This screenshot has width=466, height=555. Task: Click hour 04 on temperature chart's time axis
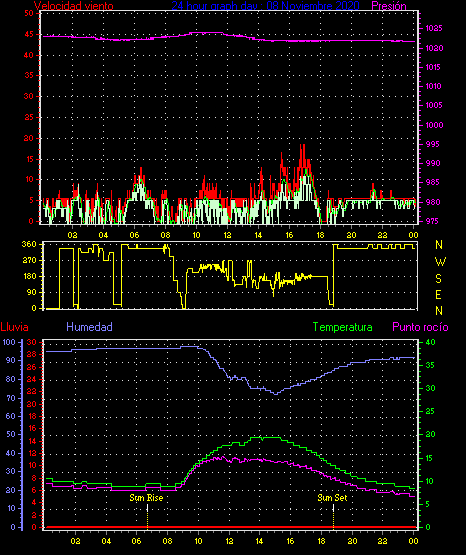[106, 541]
